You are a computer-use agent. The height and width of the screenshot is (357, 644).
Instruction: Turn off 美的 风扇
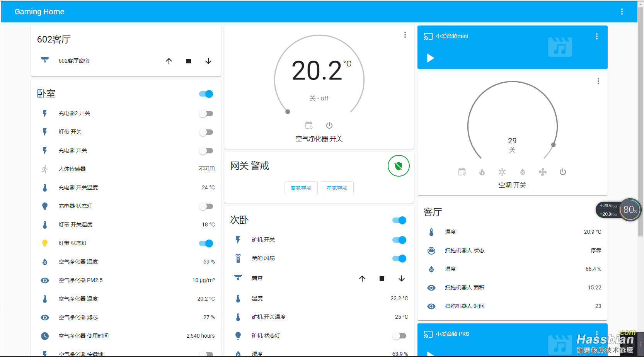click(399, 258)
